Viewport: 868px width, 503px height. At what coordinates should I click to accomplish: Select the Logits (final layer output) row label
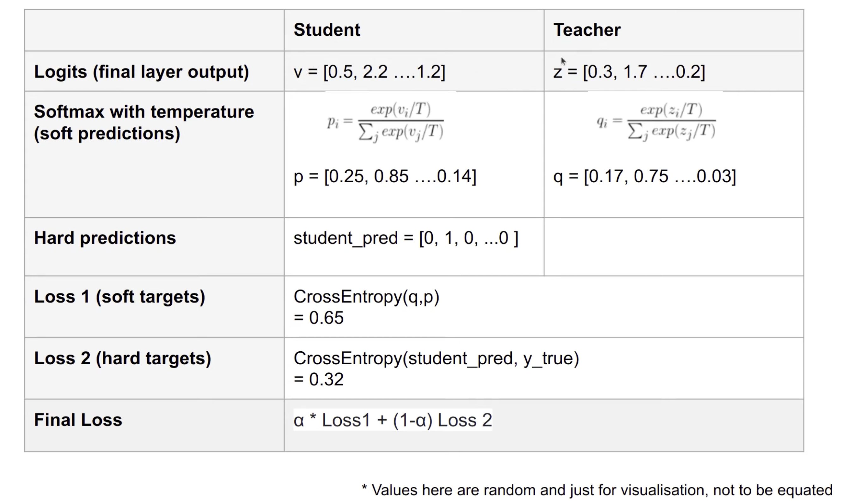click(141, 72)
